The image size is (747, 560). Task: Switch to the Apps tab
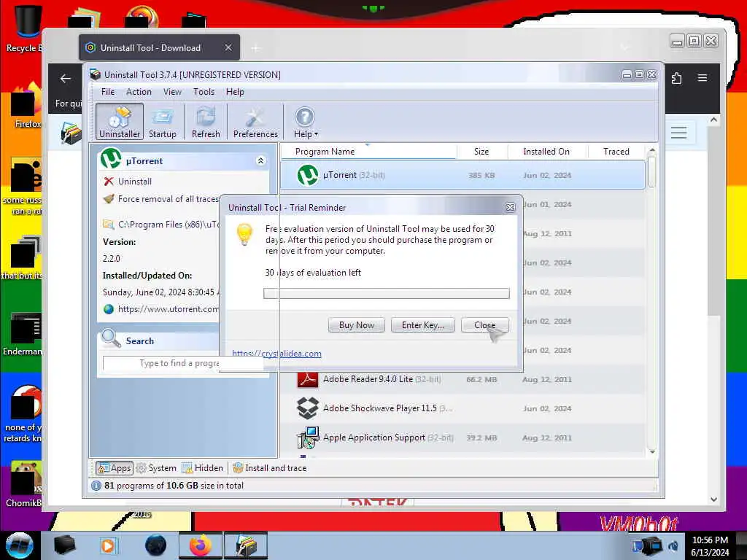pos(115,468)
